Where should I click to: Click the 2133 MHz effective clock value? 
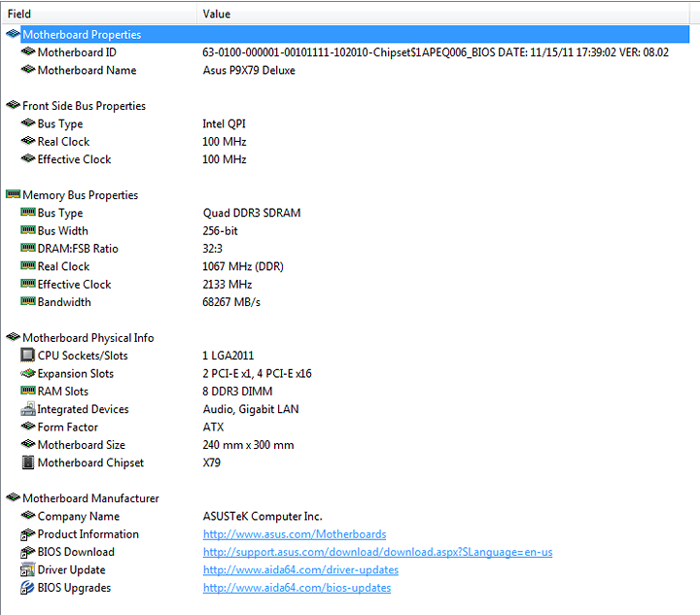click(227, 284)
